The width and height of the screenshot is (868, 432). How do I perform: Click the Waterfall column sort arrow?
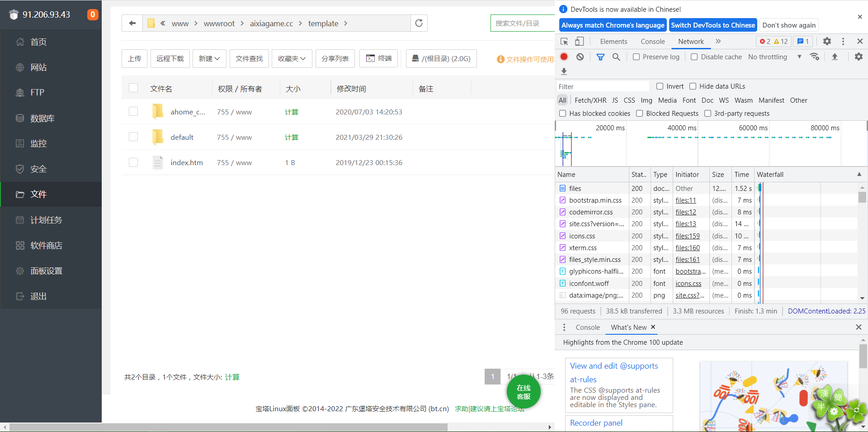(x=859, y=174)
